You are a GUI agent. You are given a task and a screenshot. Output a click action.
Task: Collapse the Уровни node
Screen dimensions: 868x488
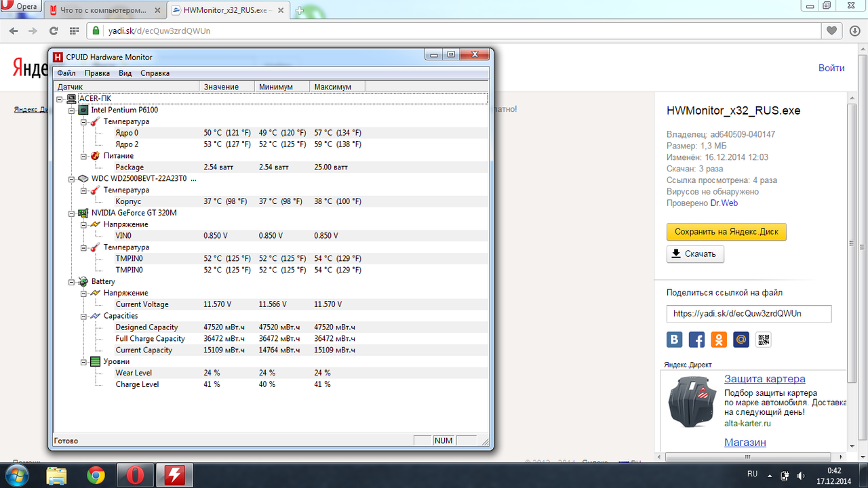click(83, 361)
